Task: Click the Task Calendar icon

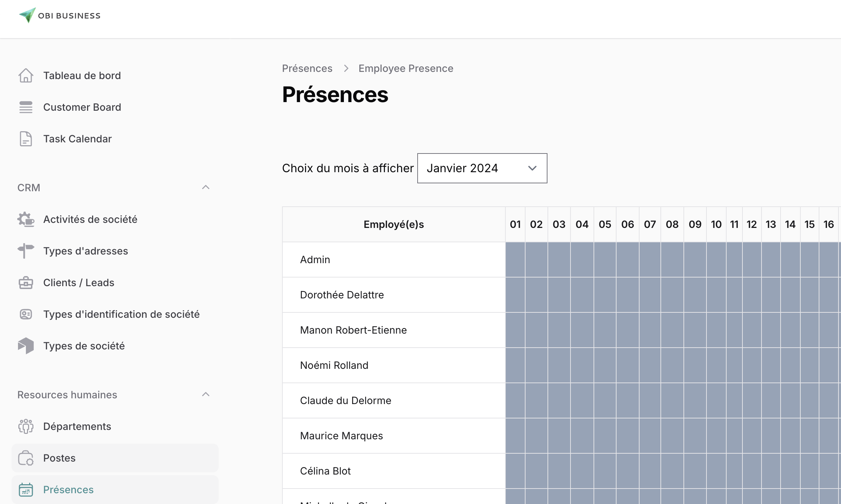Action: click(24, 139)
